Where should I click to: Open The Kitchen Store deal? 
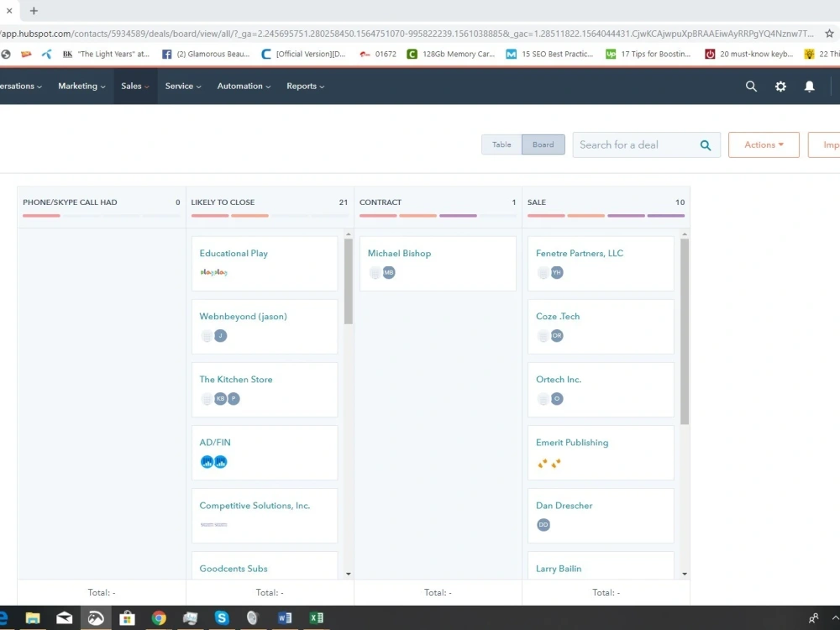(x=236, y=380)
